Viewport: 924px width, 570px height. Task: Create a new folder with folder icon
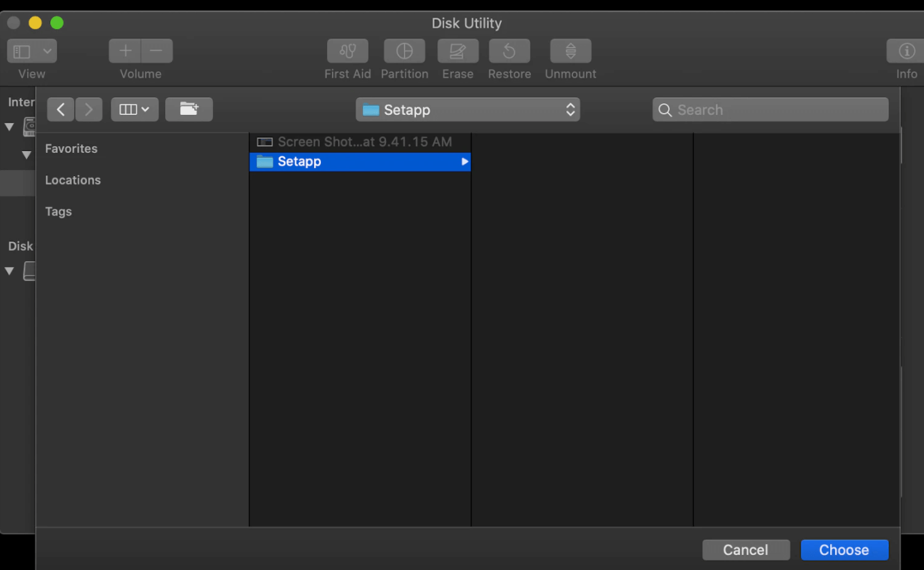[189, 110]
